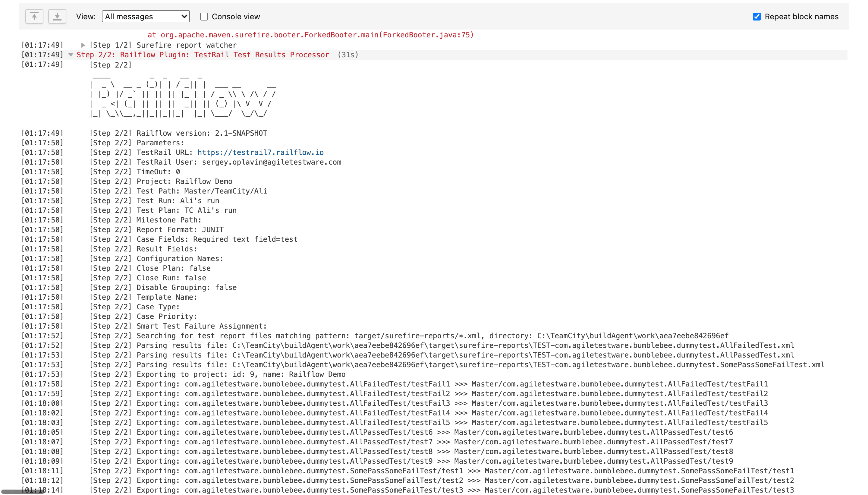Click the Milestone Path log line
This screenshot has width=868, height=495.
[169, 220]
